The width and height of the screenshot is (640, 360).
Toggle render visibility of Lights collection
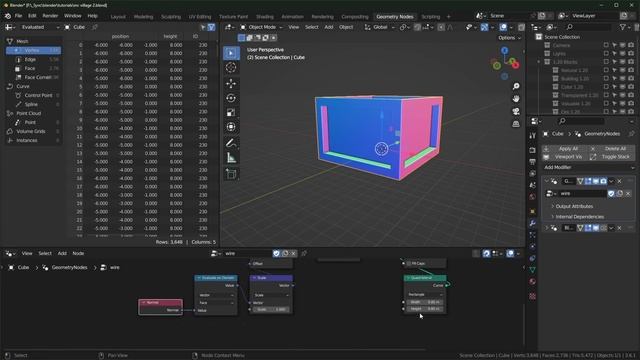631,53
